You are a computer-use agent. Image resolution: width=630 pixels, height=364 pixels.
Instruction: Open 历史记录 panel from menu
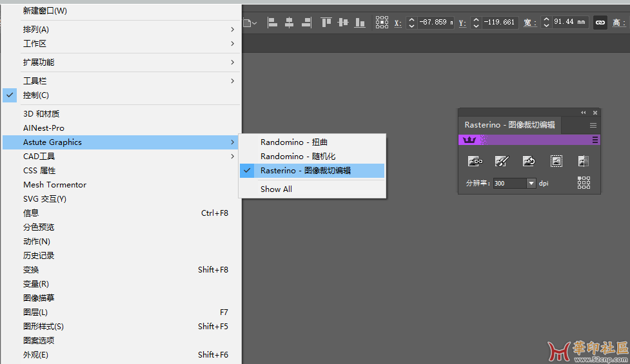121,255
